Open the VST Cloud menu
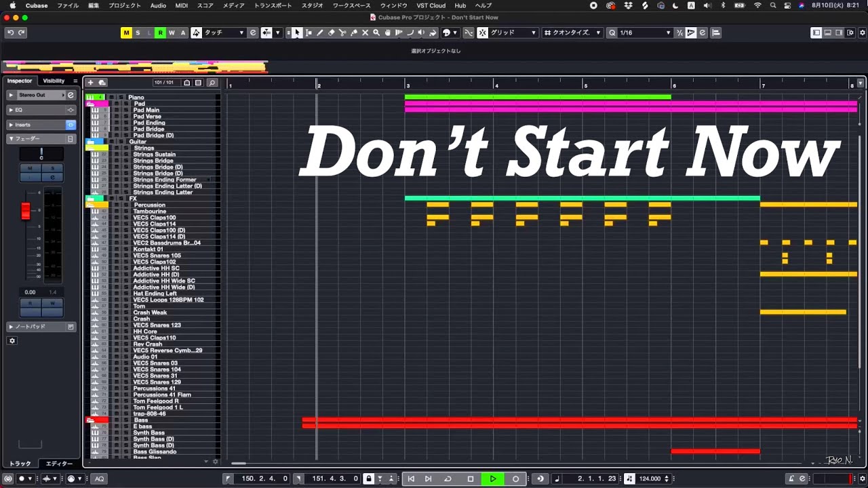Image resolution: width=868 pixels, height=488 pixels. (431, 5)
